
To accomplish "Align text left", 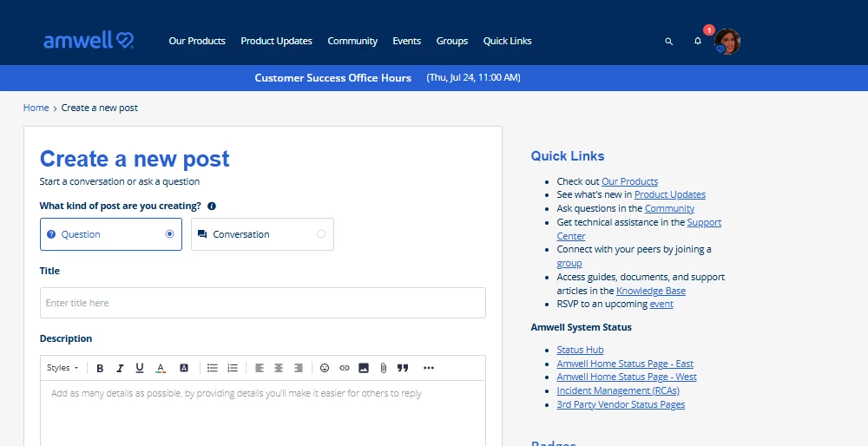I will [x=259, y=368].
